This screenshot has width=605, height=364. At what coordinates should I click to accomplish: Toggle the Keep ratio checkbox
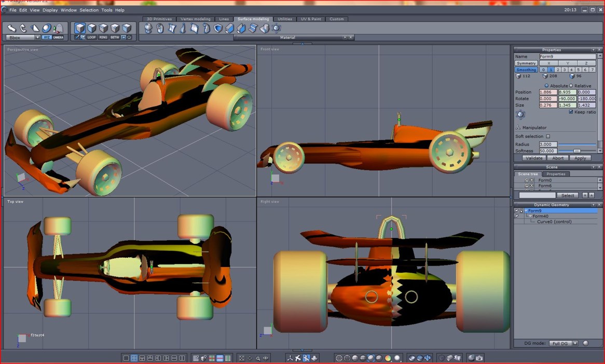(x=571, y=112)
